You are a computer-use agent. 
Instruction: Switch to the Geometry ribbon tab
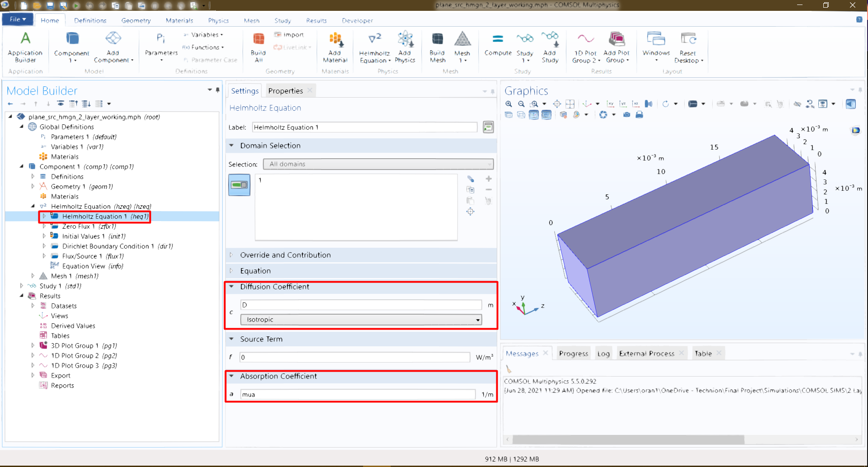[136, 20]
